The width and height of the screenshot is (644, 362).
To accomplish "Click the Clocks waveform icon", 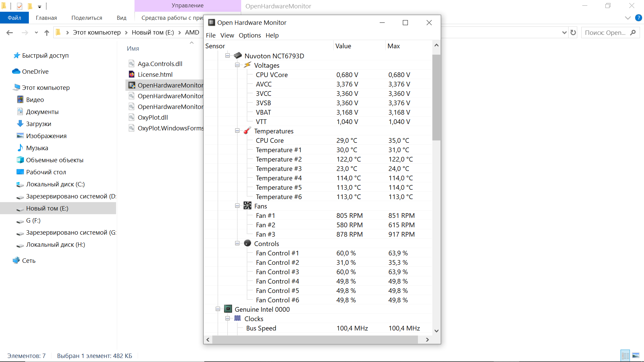I will (x=237, y=318).
